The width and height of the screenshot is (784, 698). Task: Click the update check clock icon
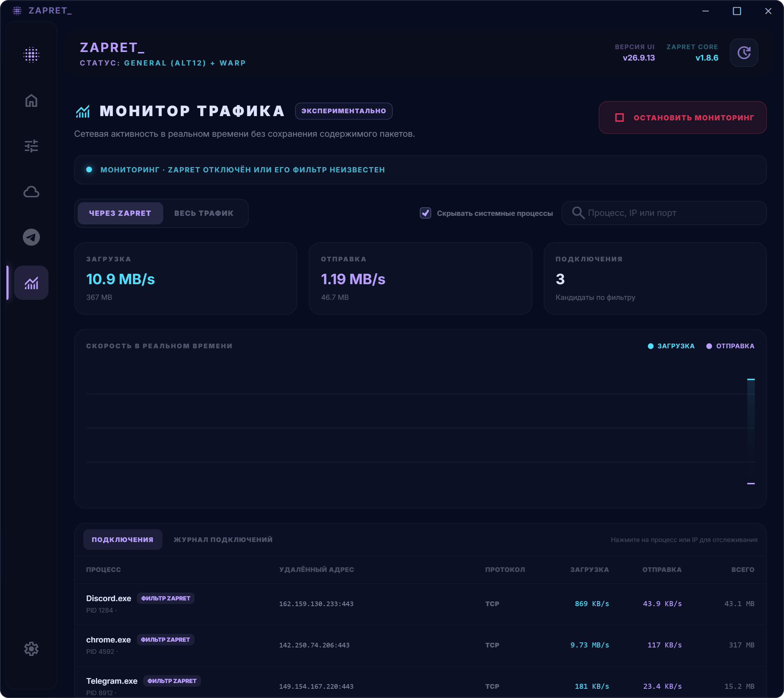pyautogui.click(x=744, y=53)
